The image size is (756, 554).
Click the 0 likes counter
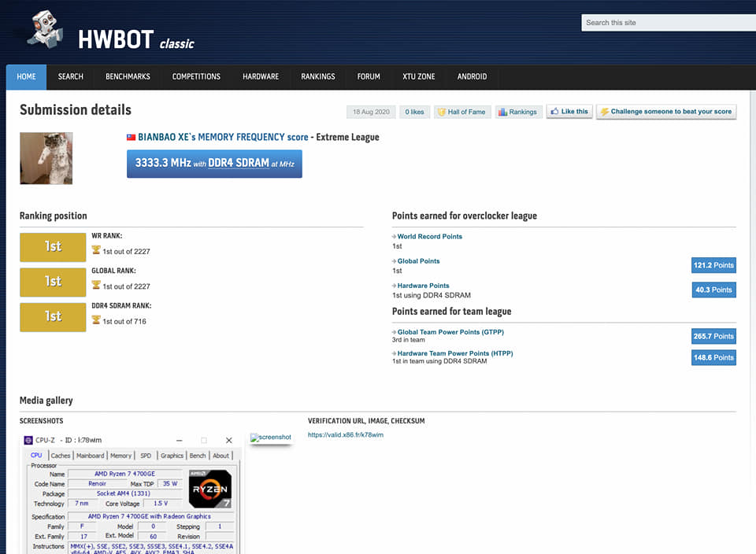(x=415, y=112)
